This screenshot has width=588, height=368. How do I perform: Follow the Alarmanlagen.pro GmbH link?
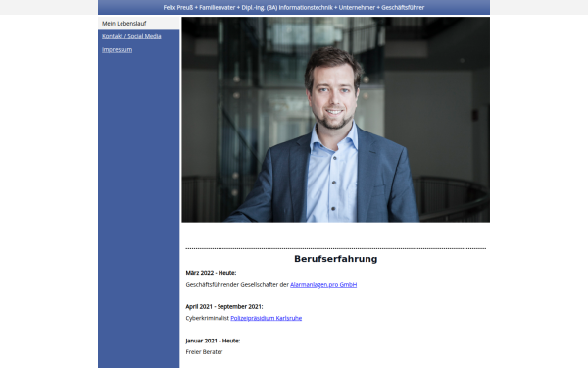(323, 285)
